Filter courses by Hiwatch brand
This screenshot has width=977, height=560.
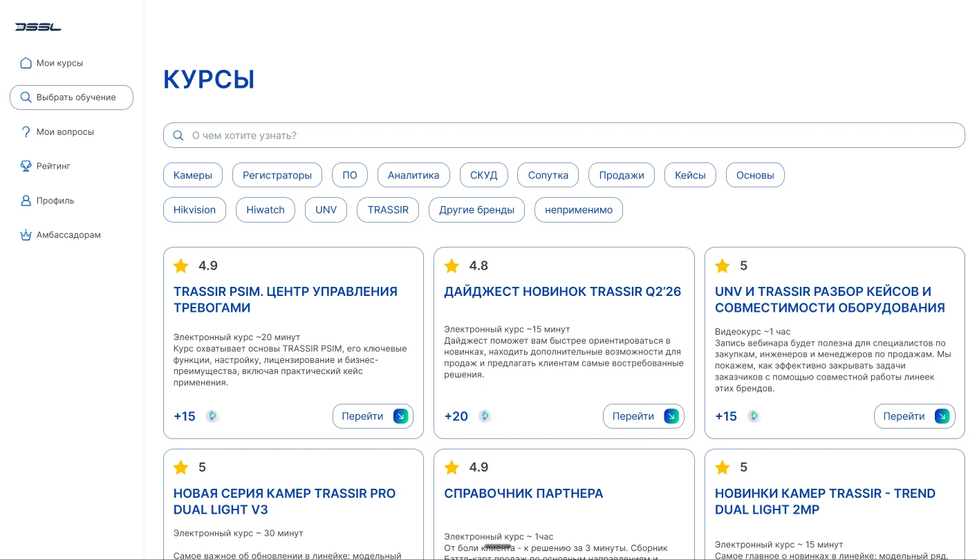point(266,209)
